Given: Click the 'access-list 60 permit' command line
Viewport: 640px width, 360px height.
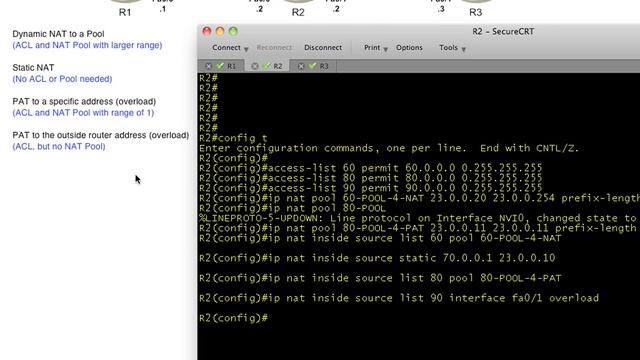Looking at the screenshot, I should 371,168.
